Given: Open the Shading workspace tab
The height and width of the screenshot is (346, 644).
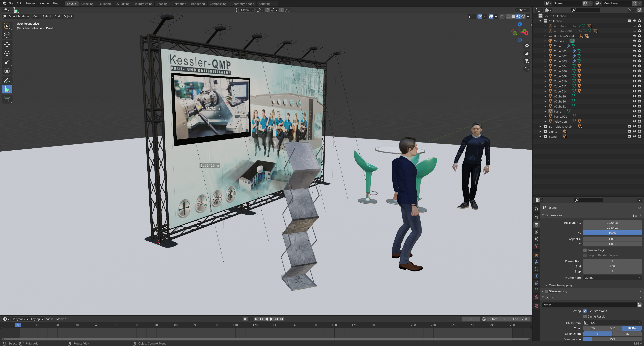Looking at the screenshot, I should coord(162,4).
